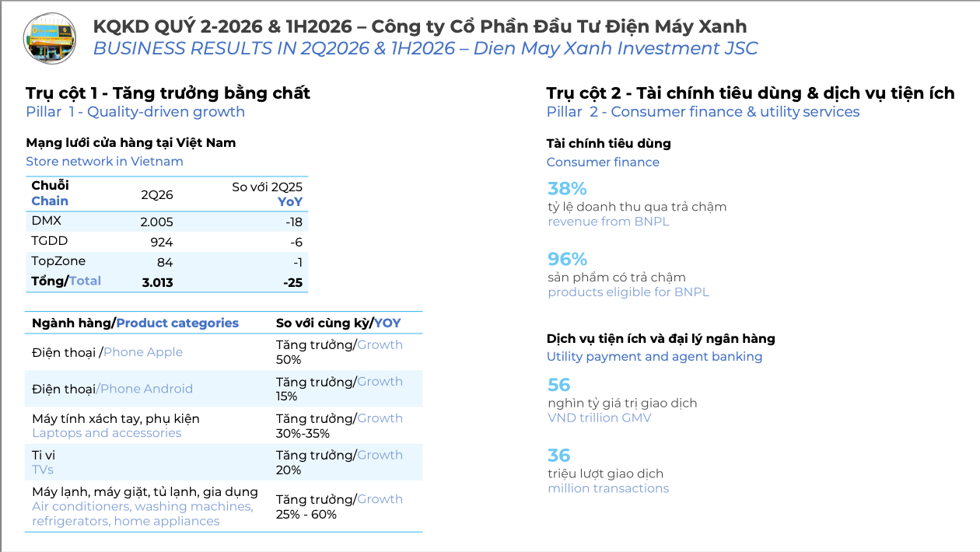The height and width of the screenshot is (552, 980).
Task: Click the TGDD store count 924
Action: tap(161, 242)
